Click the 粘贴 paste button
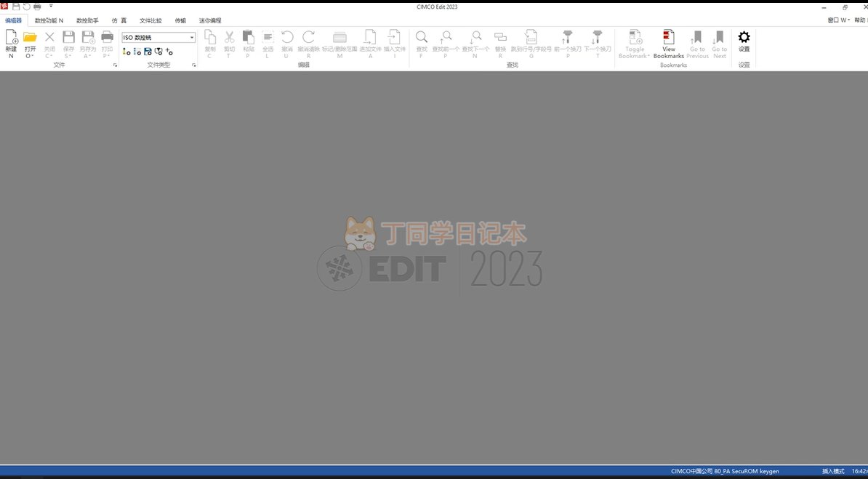Viewport: 868px width, 479px height. click(249, 44)
